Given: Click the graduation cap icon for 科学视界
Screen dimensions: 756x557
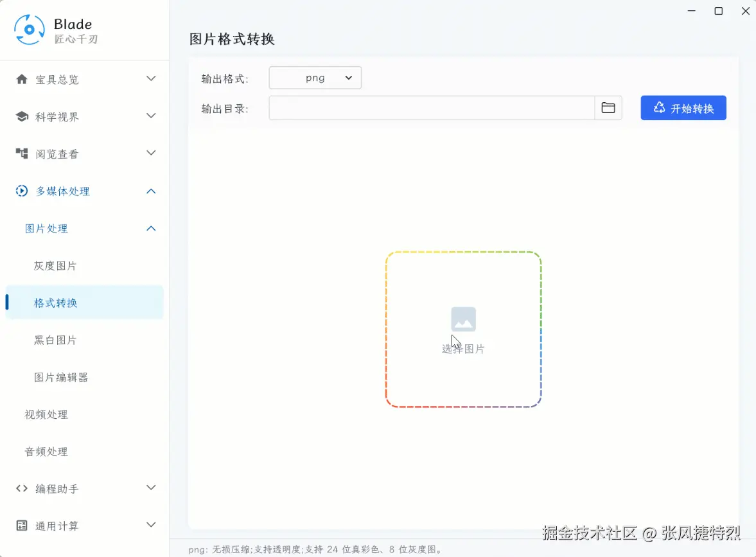Looking at the screenshot, I should [22, 116].
